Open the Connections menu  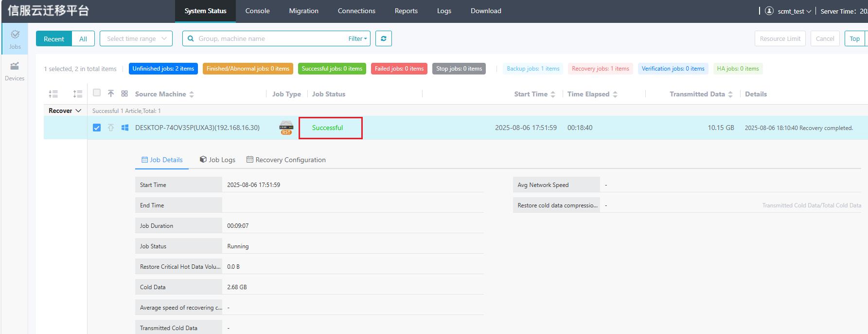pos(356,11)
